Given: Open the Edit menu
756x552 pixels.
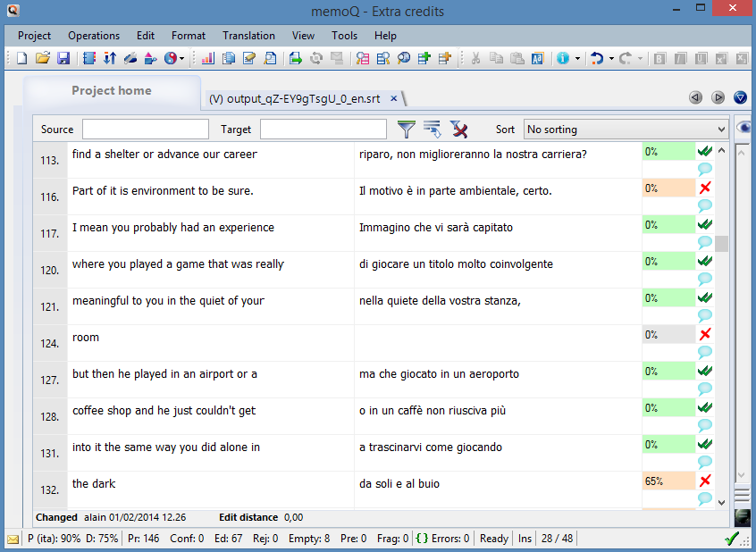Looking at the screenshot, I should point(145,36).
